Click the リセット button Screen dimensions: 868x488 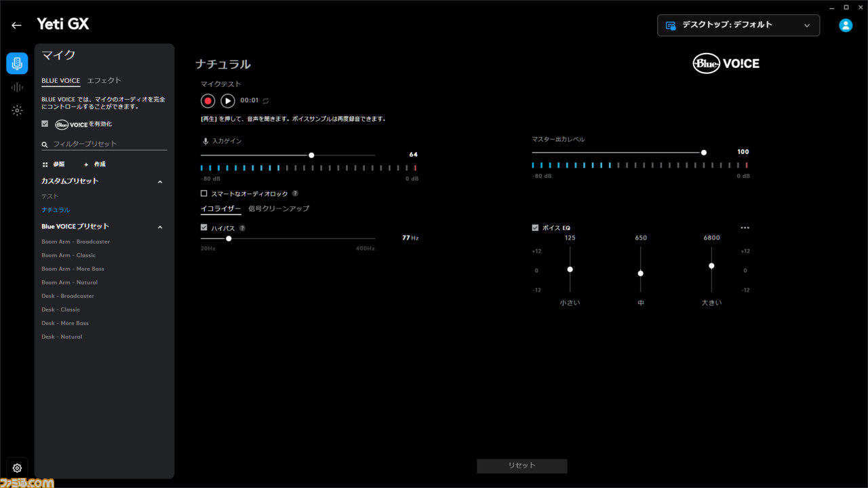click(x=522, y=466)
